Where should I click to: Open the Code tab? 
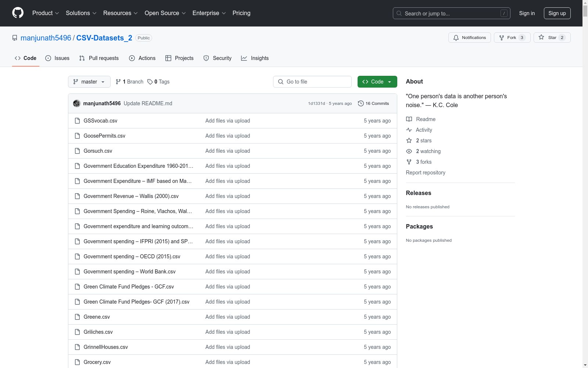26,58
